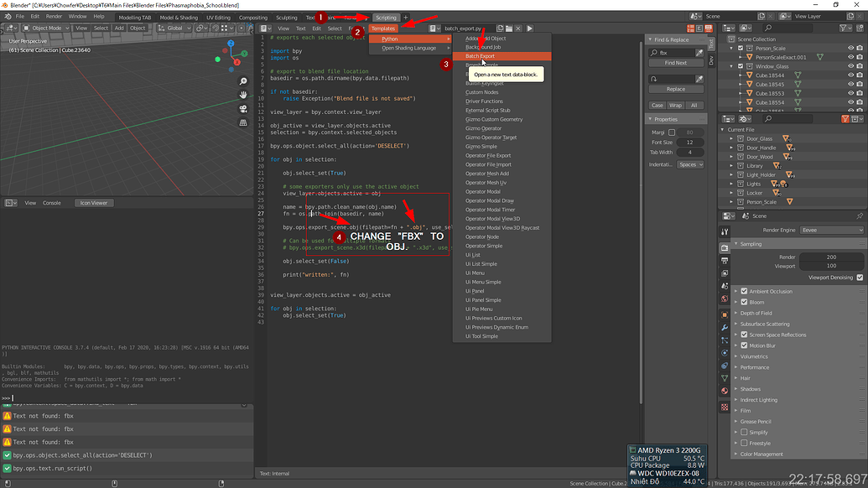868x488 pixels.
Task: Run the script with the play button
Action: pyautogui.click(x=528, y=28)
